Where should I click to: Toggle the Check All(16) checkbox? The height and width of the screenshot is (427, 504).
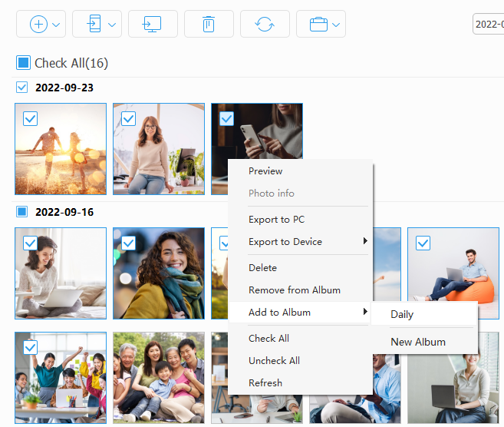click(x=23, y=63)
